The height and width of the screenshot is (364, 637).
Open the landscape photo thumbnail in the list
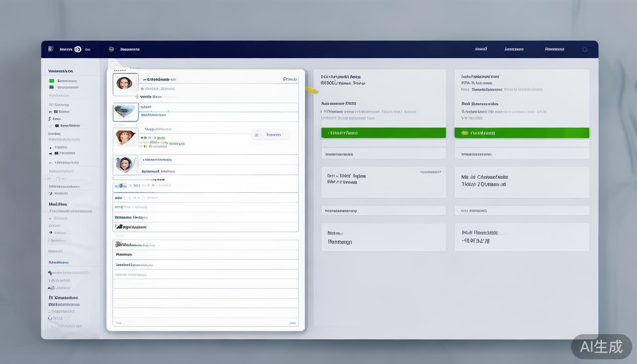tap(125, 112)
